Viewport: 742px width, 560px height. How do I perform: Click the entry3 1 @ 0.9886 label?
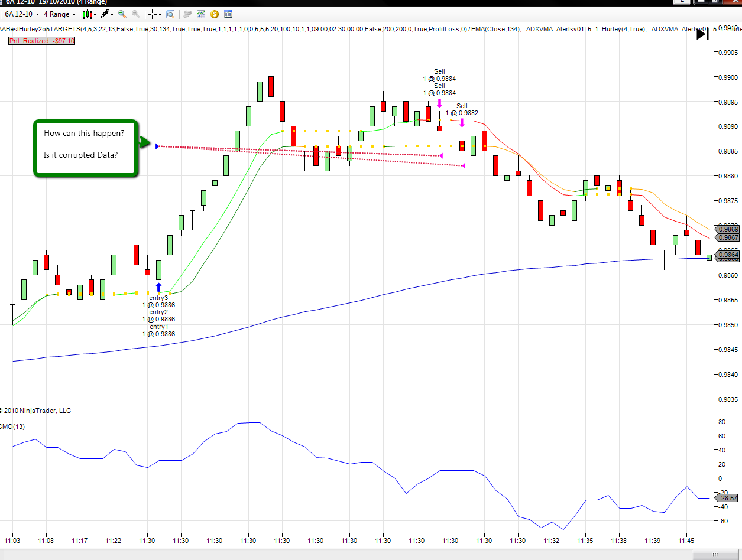pos(158,302)
